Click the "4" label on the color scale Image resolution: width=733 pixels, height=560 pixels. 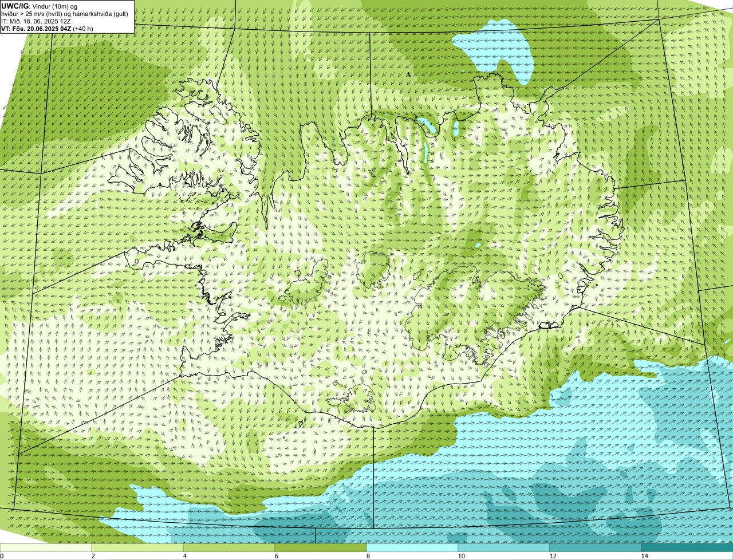point(184,556)
